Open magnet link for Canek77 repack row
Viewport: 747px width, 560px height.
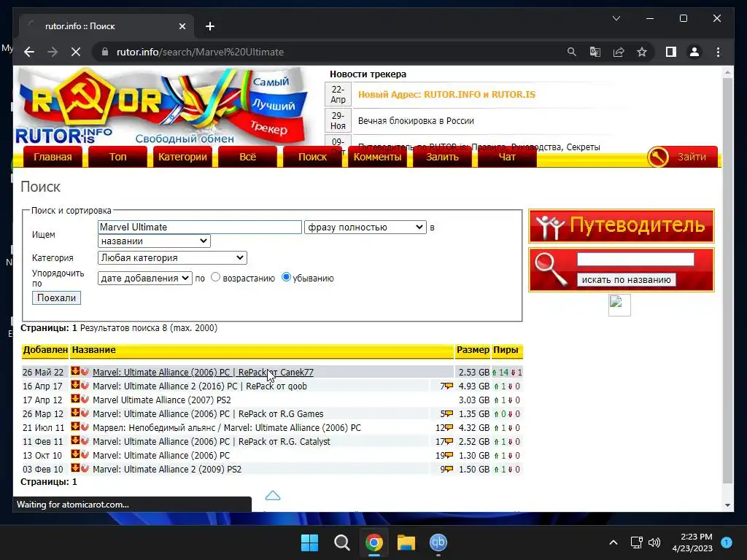pos(85,371)
